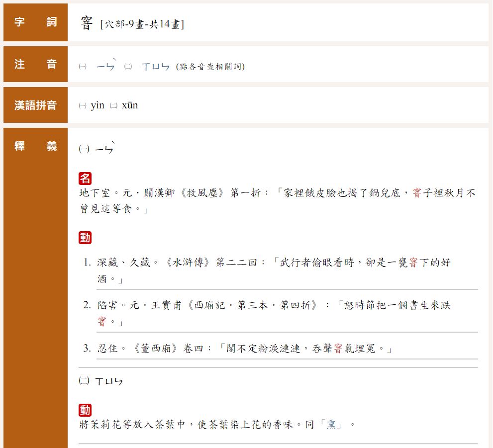Click circled marker (一) before yìn pinyin
Screen dimensions: 493x448
pos(83,105)
